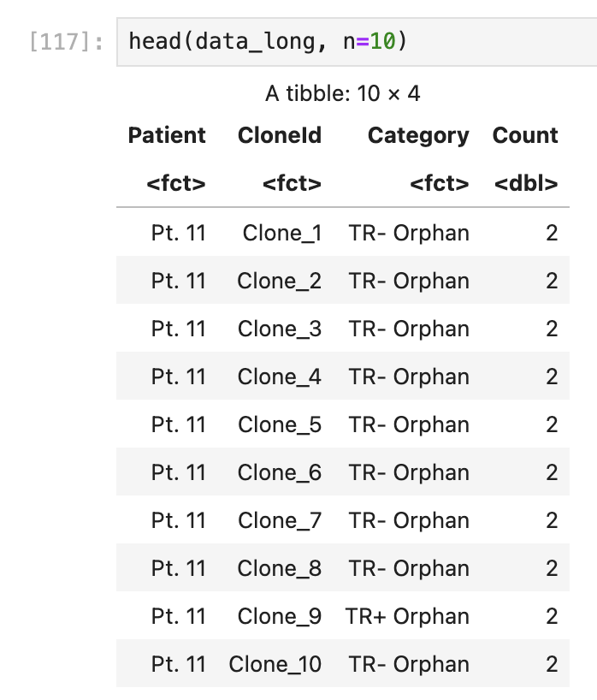Select the Clone_5 cell

280,424
